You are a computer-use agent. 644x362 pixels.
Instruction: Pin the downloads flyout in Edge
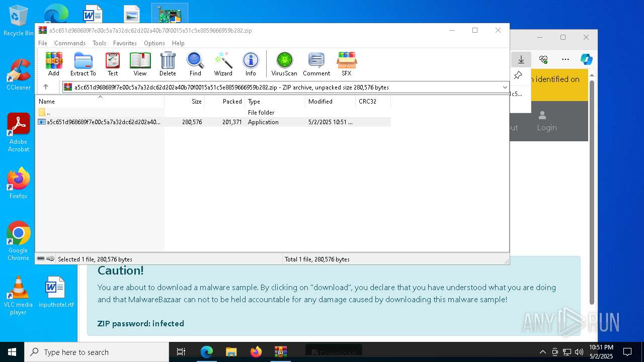click(x=518, y=76)
